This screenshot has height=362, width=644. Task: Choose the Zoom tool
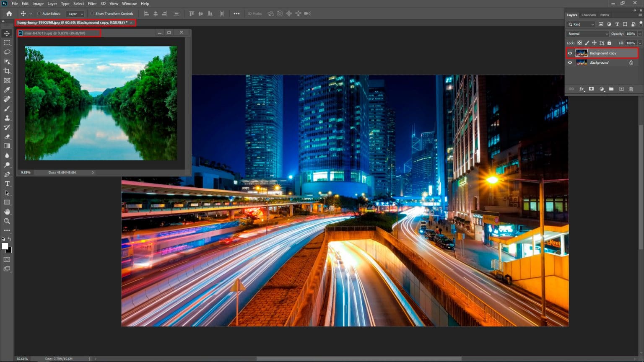tap(7, 221)
